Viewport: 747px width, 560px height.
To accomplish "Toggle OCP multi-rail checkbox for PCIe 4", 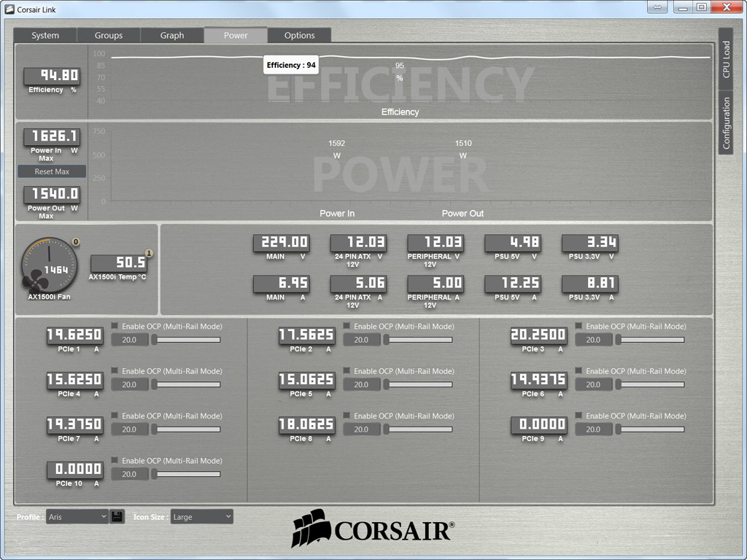I will coord(115,370).
